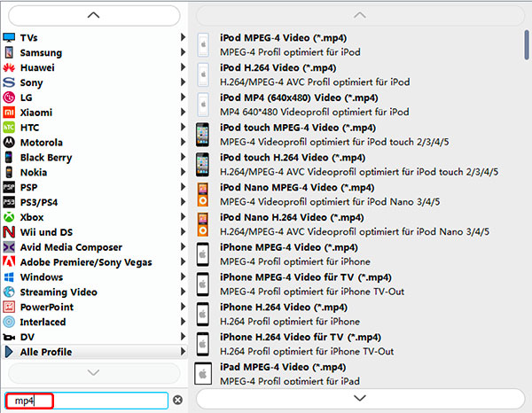
Task: Click the Samsung phone icon
Action: coord(9,52)
